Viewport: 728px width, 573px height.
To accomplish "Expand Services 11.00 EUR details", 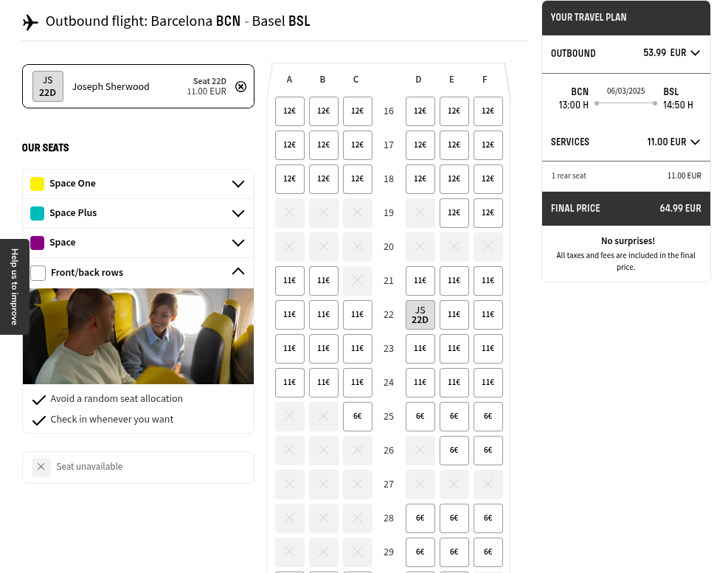I will click(695, 142).
